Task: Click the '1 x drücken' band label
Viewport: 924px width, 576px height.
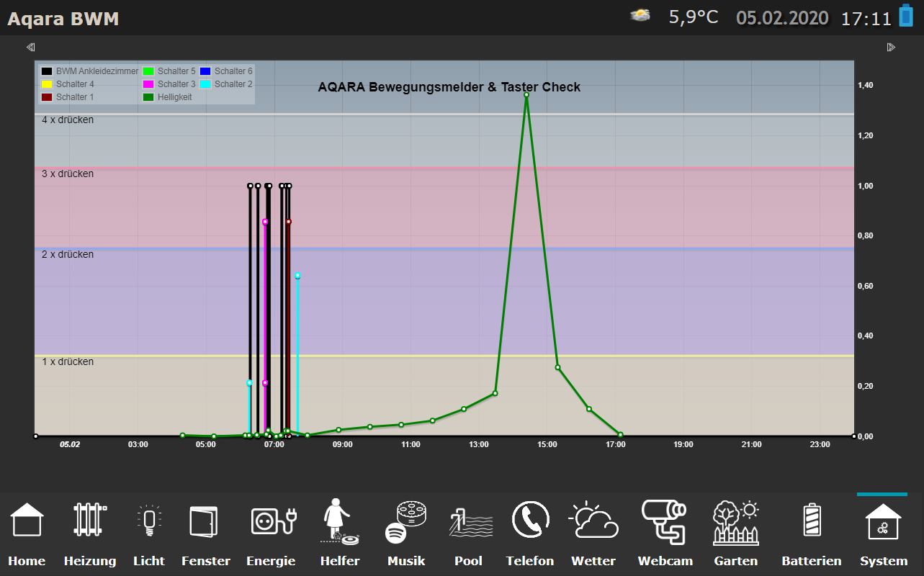Action: click(x=68, y=362)
